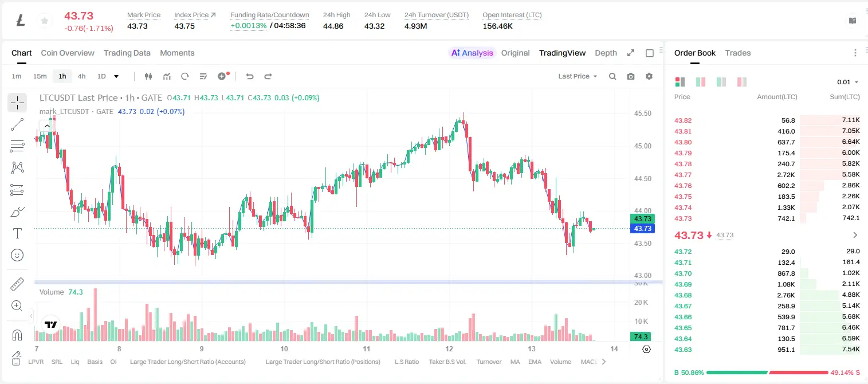The image size is (868, 384).
Task: Take a chart snapshot with the camera icon
Action: pos(631,76)
